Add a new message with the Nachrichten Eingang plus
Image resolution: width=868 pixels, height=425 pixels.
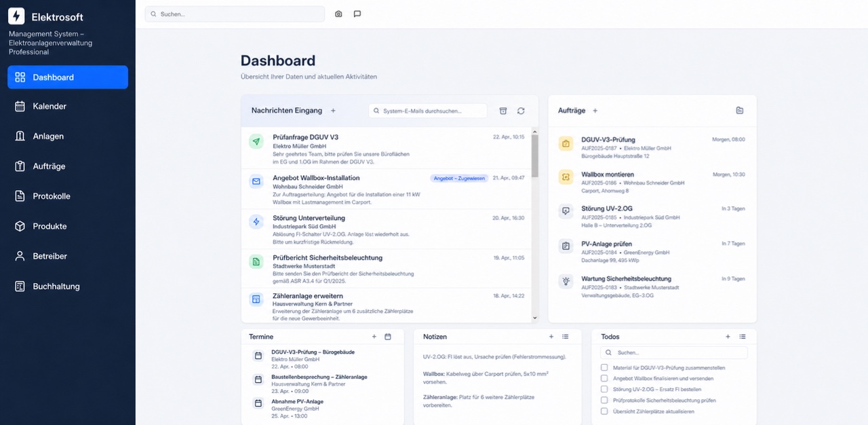333,111
